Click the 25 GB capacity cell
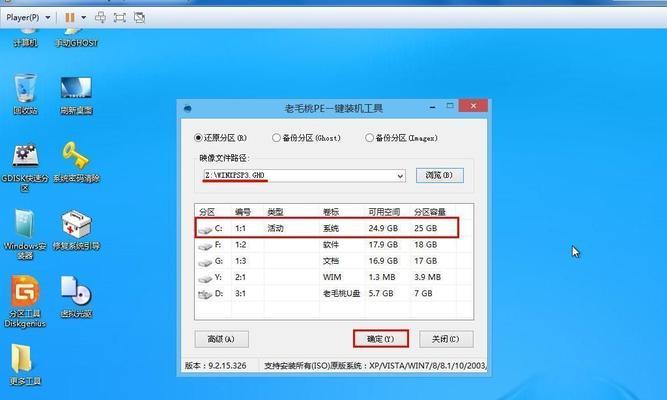 [425, 229]
